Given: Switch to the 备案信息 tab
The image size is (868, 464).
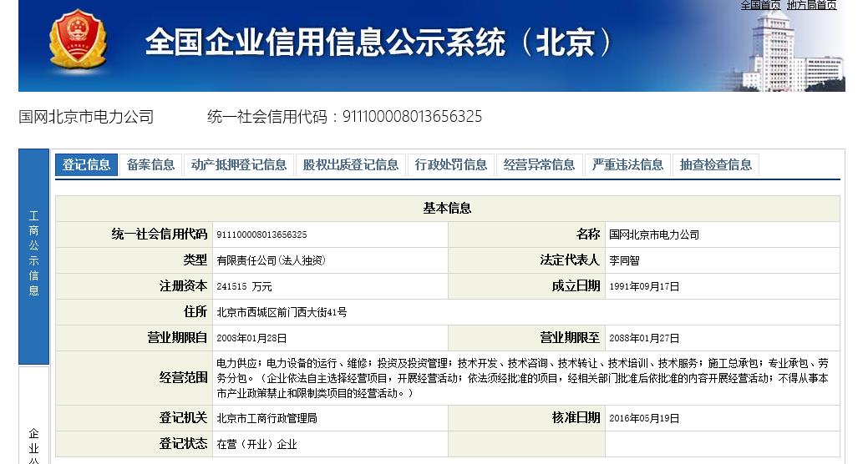Looking at the screenshot, I should (x=150, y=164).
